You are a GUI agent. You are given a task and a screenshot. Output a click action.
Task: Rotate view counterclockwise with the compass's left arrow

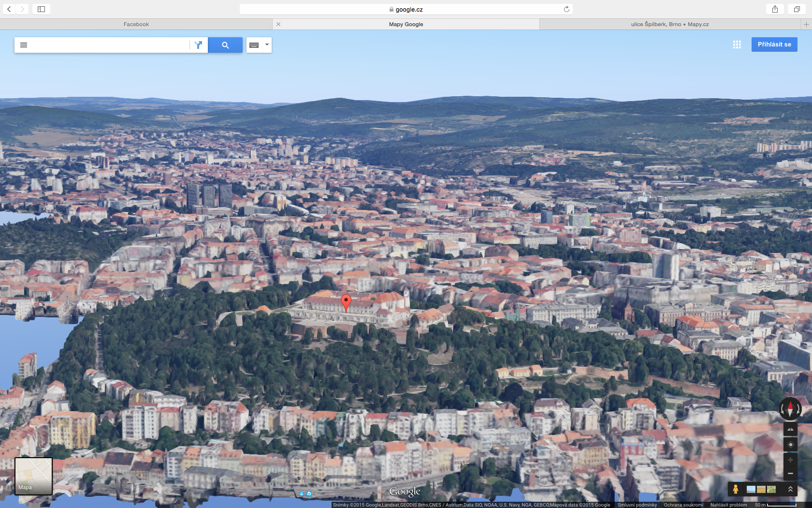[782, 409]
